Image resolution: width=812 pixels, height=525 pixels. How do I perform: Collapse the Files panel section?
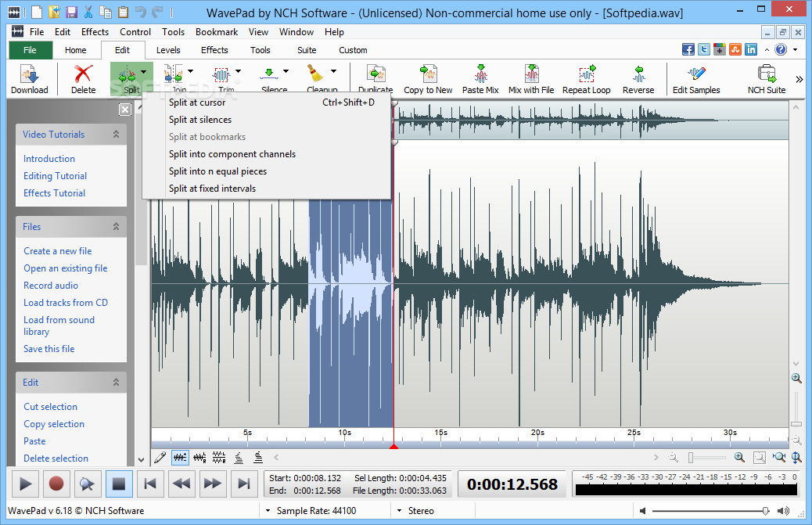[116, 226]
